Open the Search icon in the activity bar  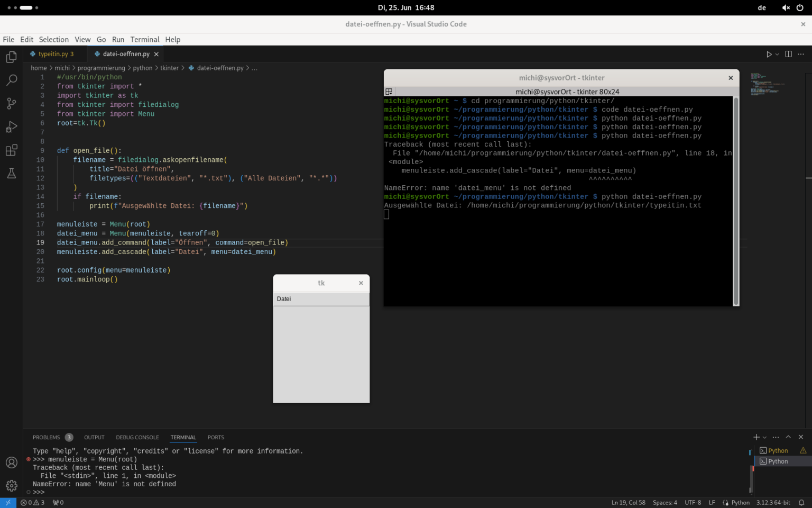(x=11, y=80)
